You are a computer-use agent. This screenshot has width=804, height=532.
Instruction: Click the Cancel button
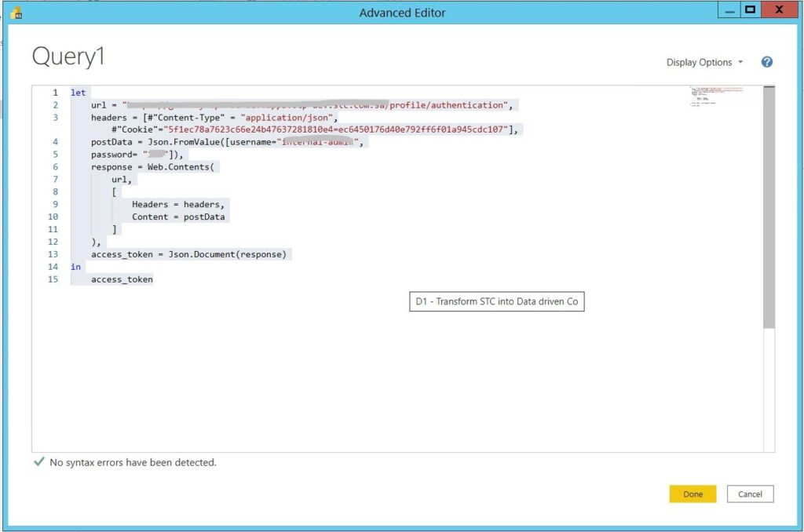750,494
